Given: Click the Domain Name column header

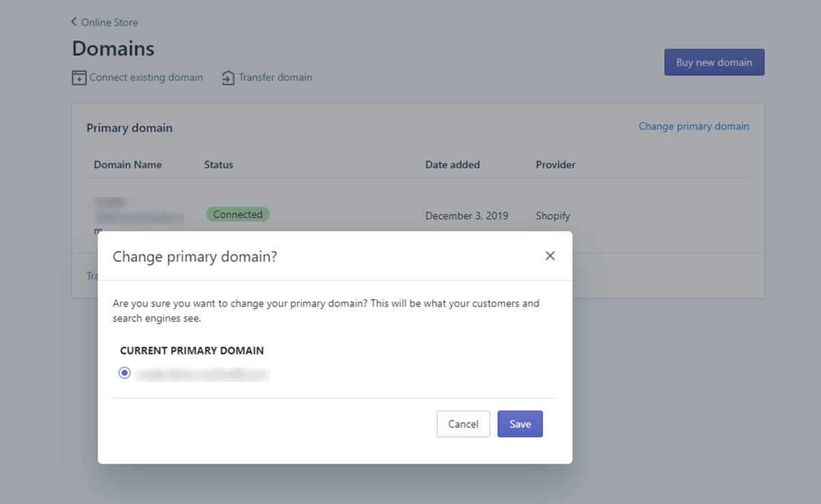Looking at the screenshot, I should (128, 165).
